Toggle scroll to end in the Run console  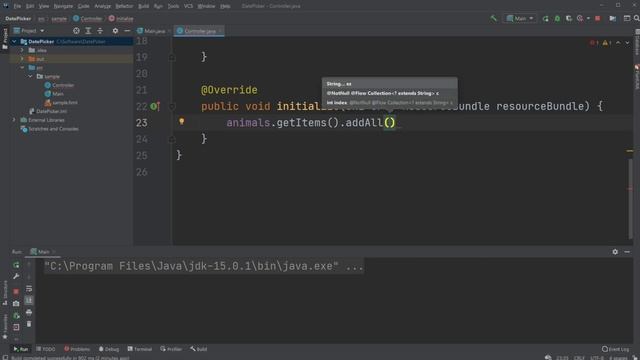point(29,300)
